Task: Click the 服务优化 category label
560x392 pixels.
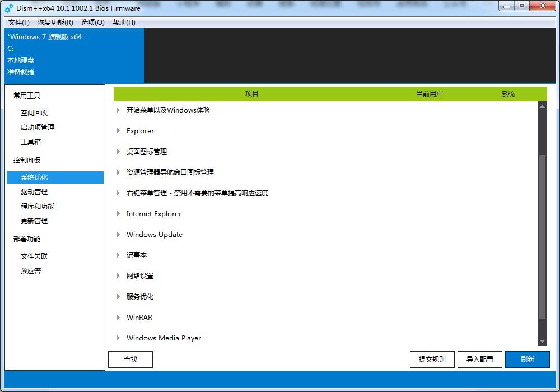Action: click(139, 296)
